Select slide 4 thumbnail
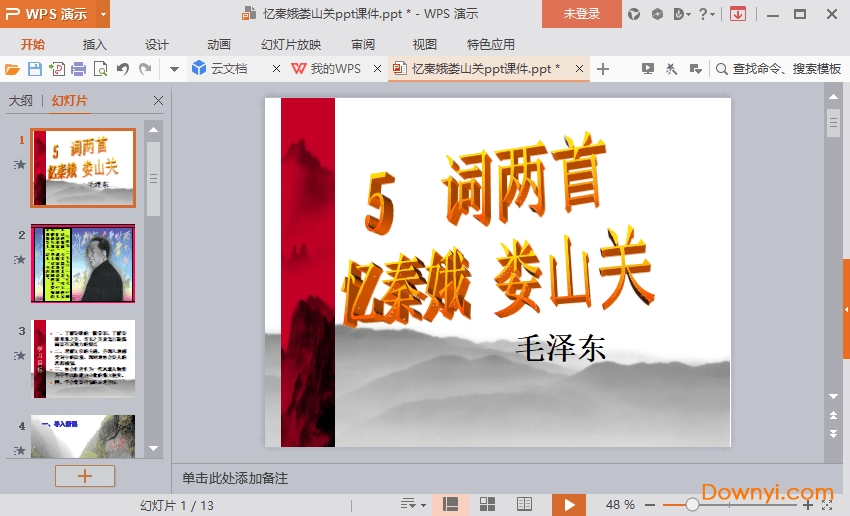The width and height of the screenshot is (850, 516). [x=83, y=436]
